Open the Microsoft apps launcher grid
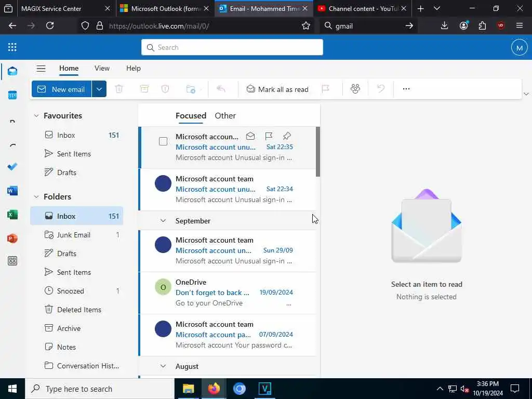Image resolution: width=532 pixels, height=399 pixels. point(12,47)
